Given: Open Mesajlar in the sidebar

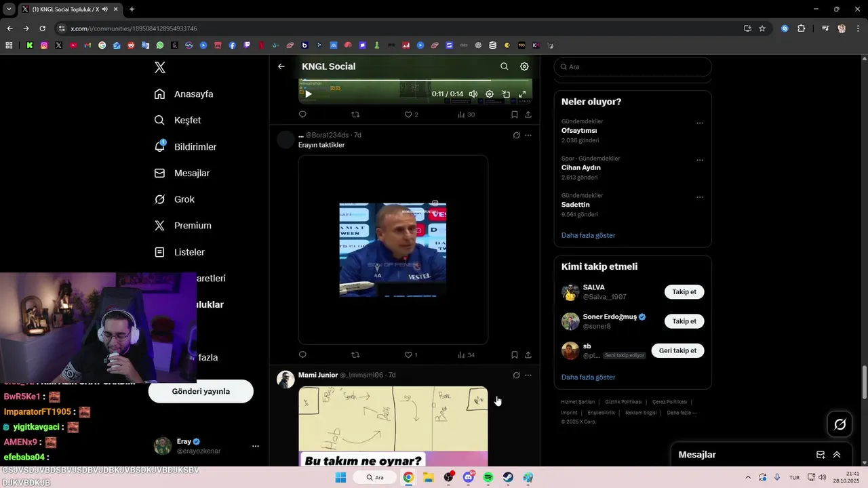Looking at the screenshot, I should click(182, 173).
